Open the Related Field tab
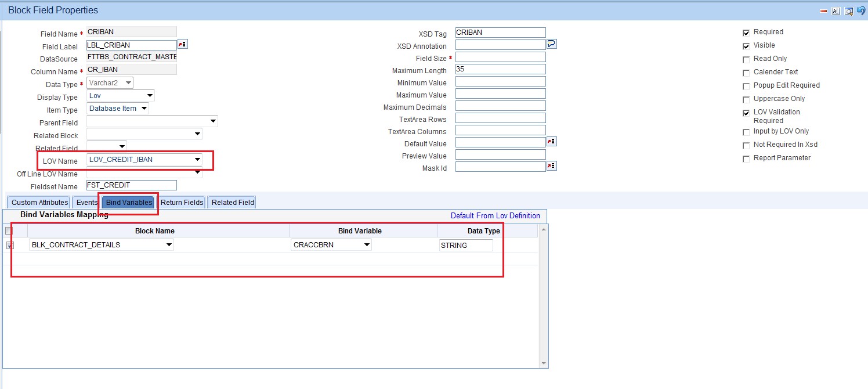The width and height of the screenshot is (868, 389). [x=233, y=203]
